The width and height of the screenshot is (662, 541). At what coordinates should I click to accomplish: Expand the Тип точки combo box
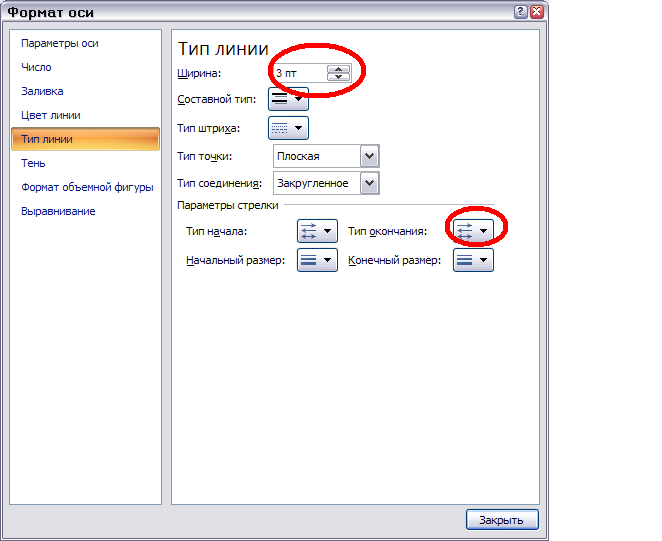point(370,156)
